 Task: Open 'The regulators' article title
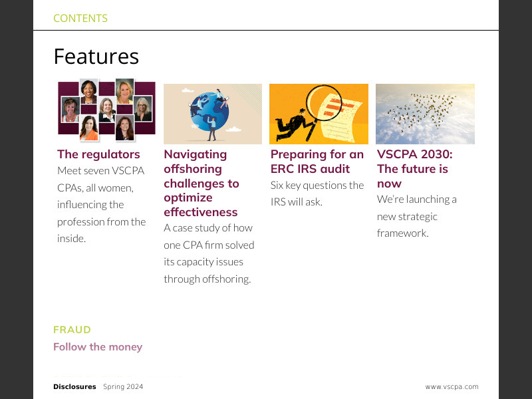98,154
